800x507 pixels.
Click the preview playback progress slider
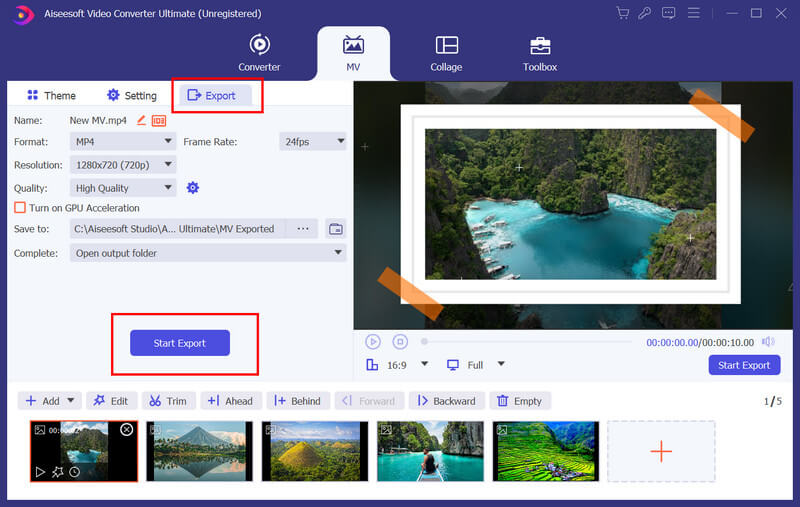coord(527,342)
